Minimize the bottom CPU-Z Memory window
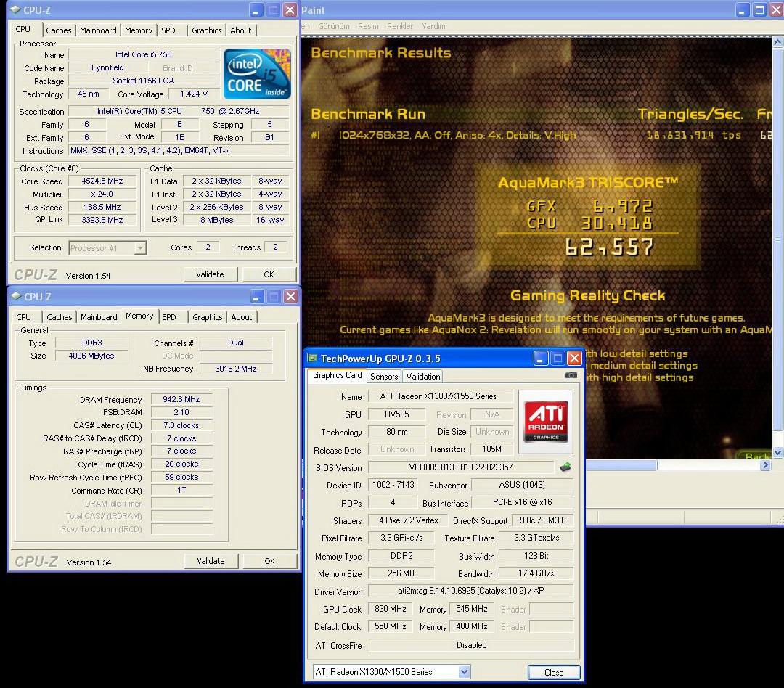The image size is (784, 688). pos(257,297)
